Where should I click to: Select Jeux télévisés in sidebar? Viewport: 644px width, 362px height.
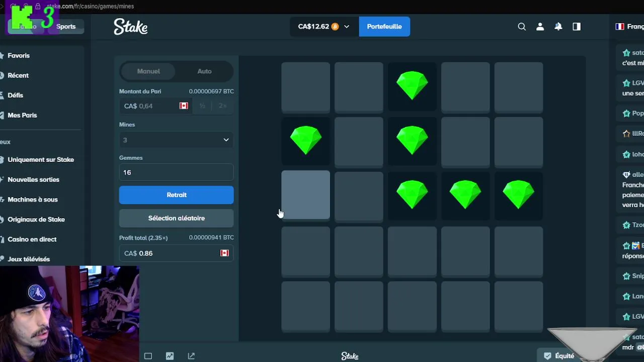(x=29, y=259)
